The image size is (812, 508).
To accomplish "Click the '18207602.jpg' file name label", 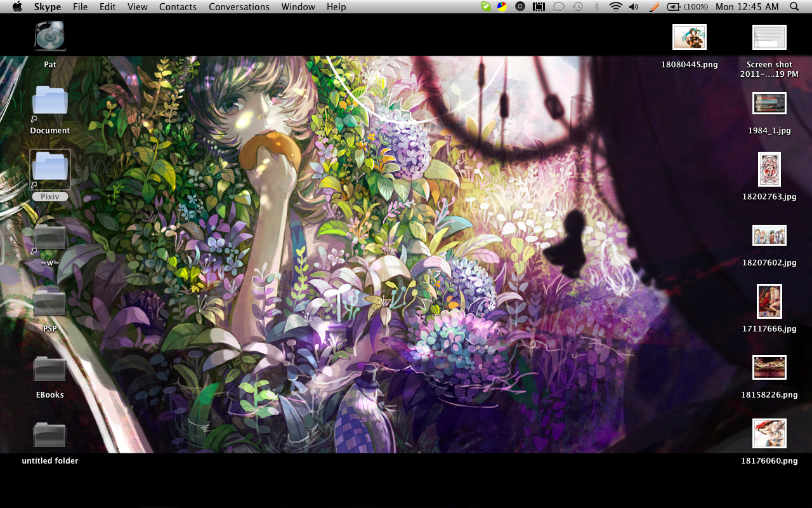I will 769,263.
